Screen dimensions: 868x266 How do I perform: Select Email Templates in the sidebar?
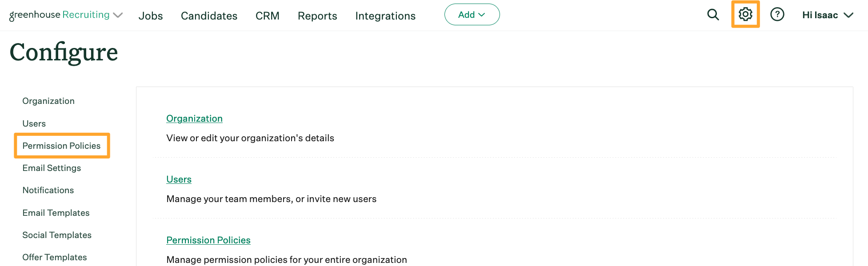click(x=56, y=213)
